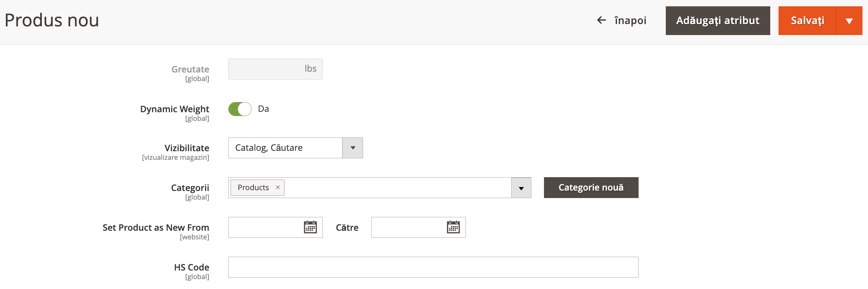868x289 pixels.
Task: Click the HS Code label
Action: coord(192,267)
